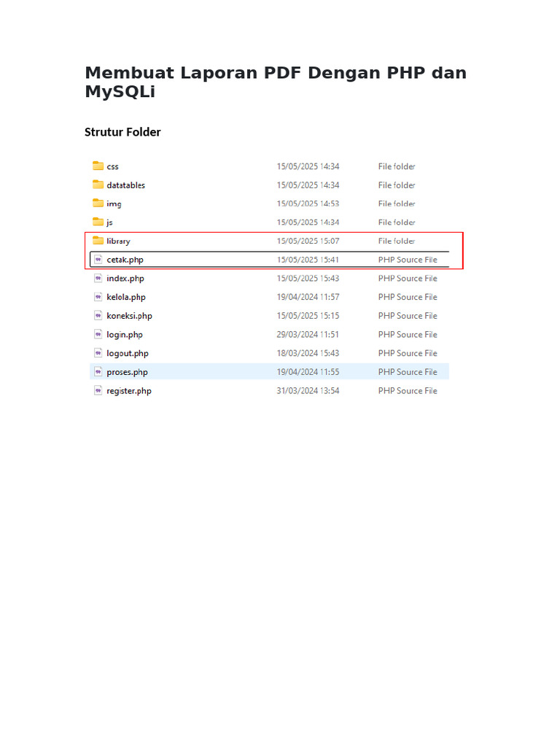Select the file name cetak.php
560x747 pixels.
click(x=125, y=260)
